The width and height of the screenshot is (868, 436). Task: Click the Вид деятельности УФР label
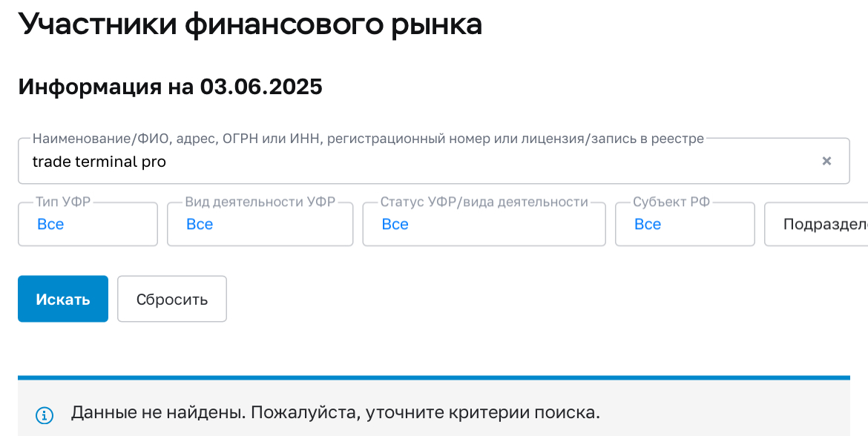(x=260, y=202)
